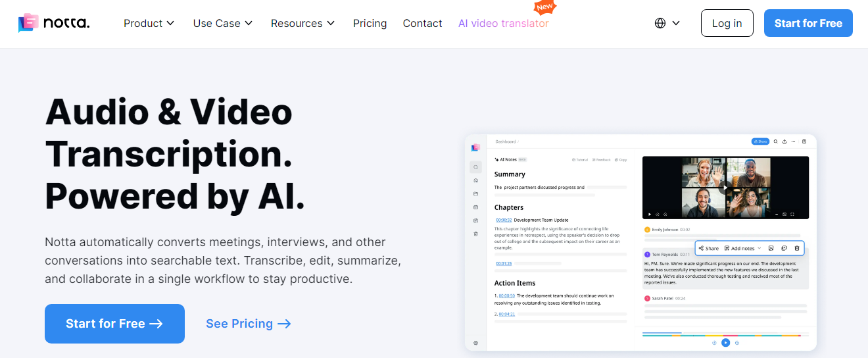Click the search icon in preview top bar
868x358 pixels.
pos(775,141)
